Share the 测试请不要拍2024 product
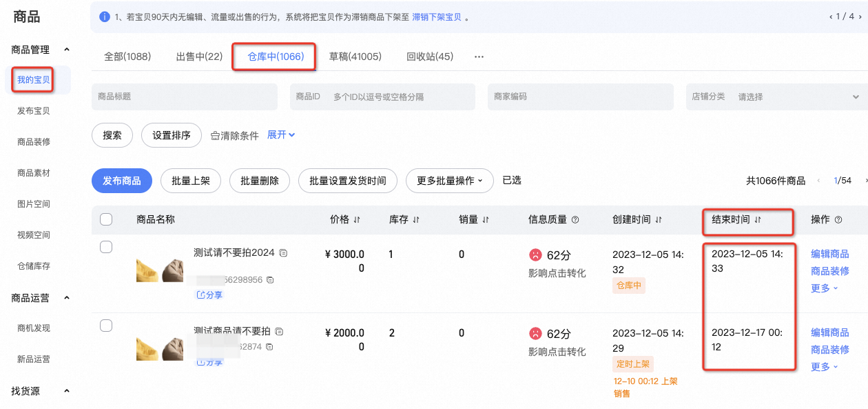This screenshot has height=409, width=868. [x=209, y=295]
